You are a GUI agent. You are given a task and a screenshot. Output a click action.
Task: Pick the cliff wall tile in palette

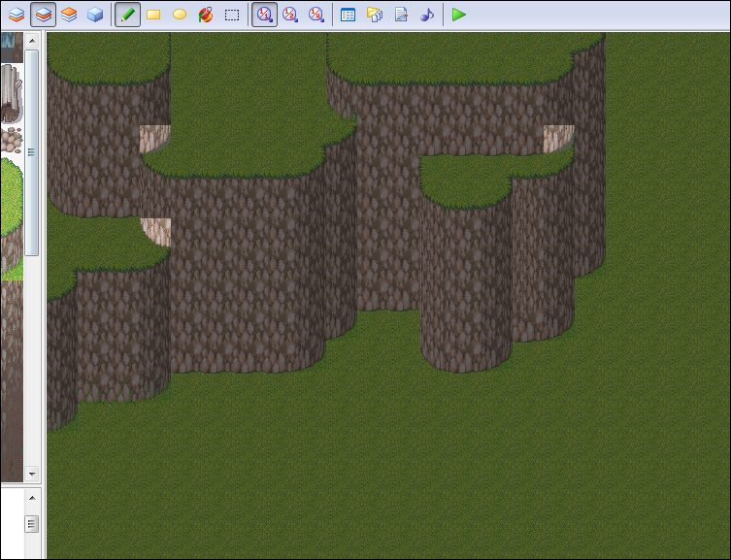[12, 379]
